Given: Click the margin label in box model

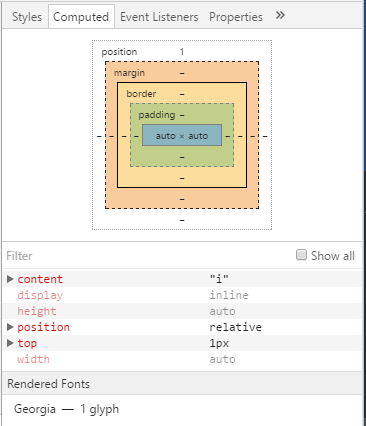Looking at the screenshot, I should point(129,73).
